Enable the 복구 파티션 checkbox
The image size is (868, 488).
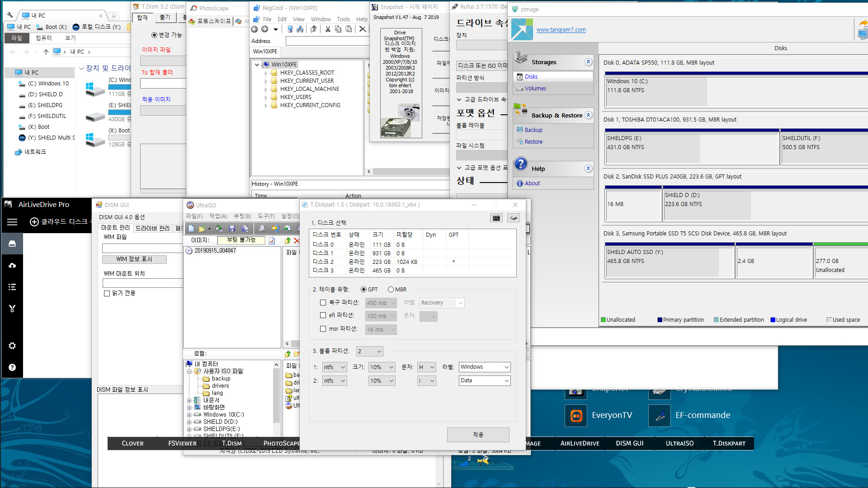coord(323,303)
